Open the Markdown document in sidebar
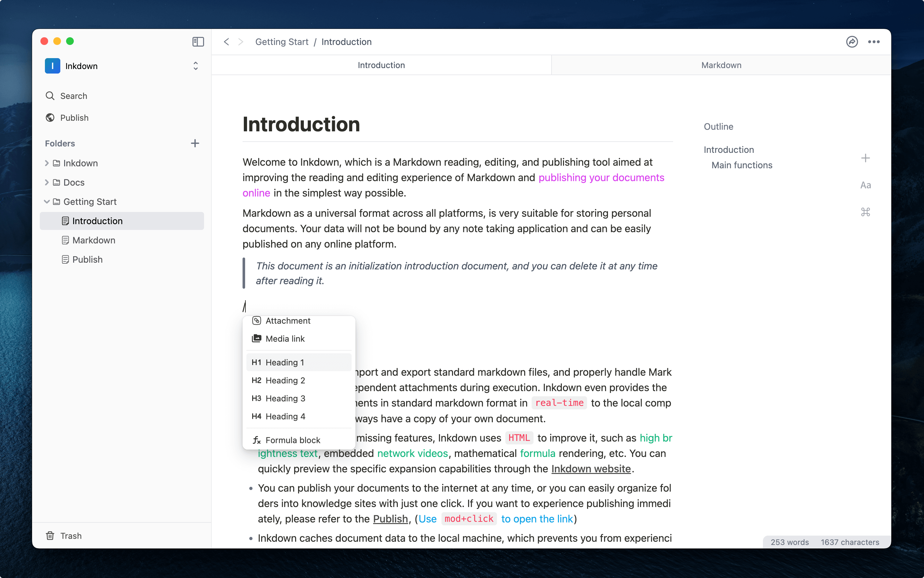Image resolution: width=924 pixels, height=578 pixels. (122, 240)
